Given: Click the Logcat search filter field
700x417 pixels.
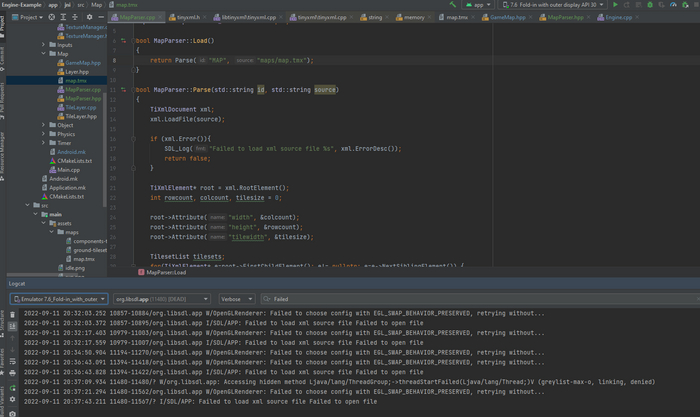Looking at the screenshot, I should pos(400,298).
